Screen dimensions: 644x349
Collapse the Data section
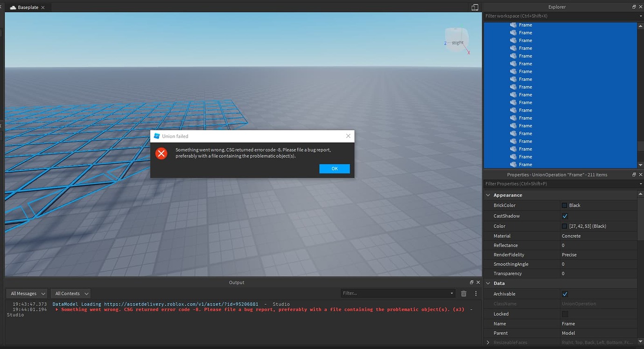coord(488,283)
